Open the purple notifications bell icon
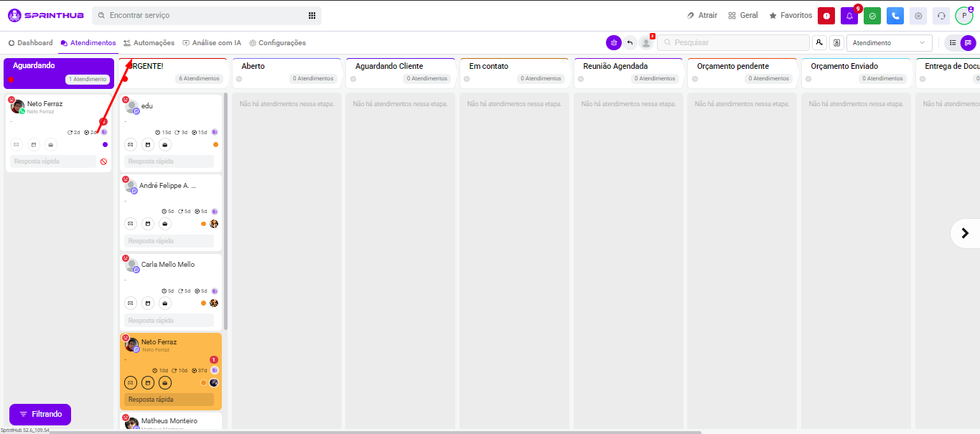The image size is (980, 434). tap(849, 16)
